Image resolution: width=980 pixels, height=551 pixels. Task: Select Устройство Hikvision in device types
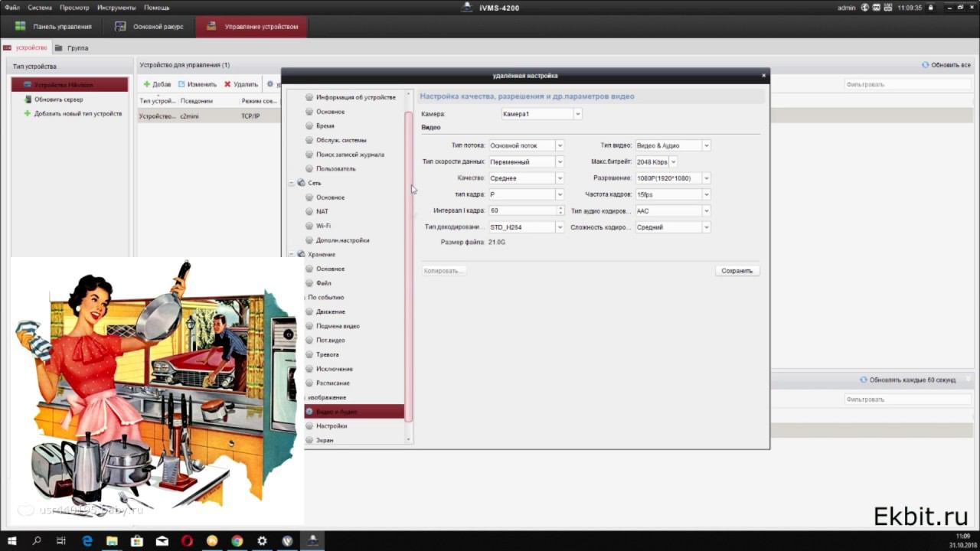click(x=70, y=85)
